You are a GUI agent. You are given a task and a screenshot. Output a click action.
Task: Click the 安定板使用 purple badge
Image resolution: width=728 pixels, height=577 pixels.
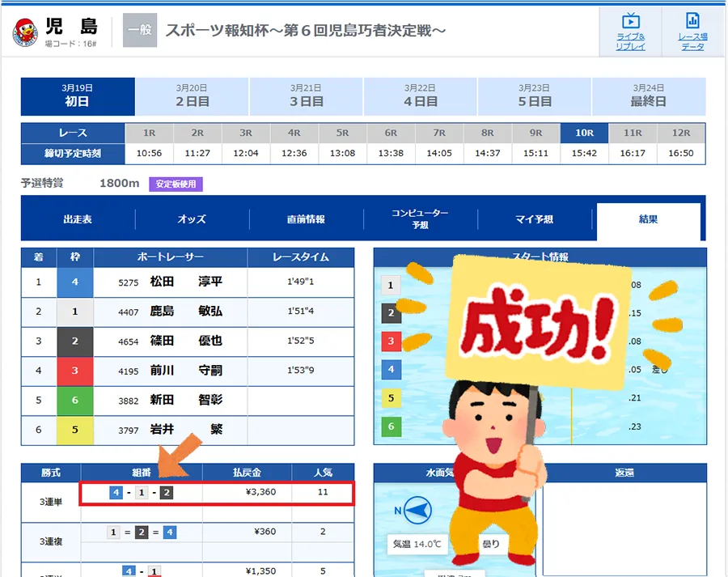[176, 184]
